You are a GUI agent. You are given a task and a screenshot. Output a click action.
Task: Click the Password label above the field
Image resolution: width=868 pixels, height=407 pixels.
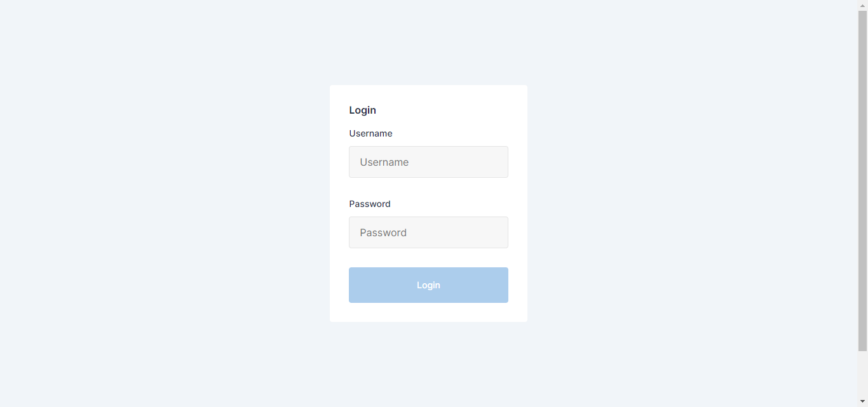pyautogui.click(x=370, y=204)
